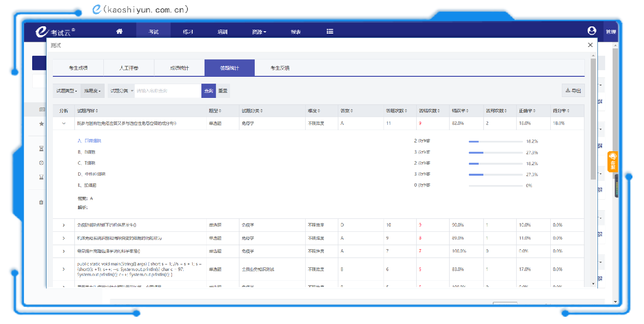Open the 难易度 filter dropdown
644x324 pixels.
coord(92,91)
